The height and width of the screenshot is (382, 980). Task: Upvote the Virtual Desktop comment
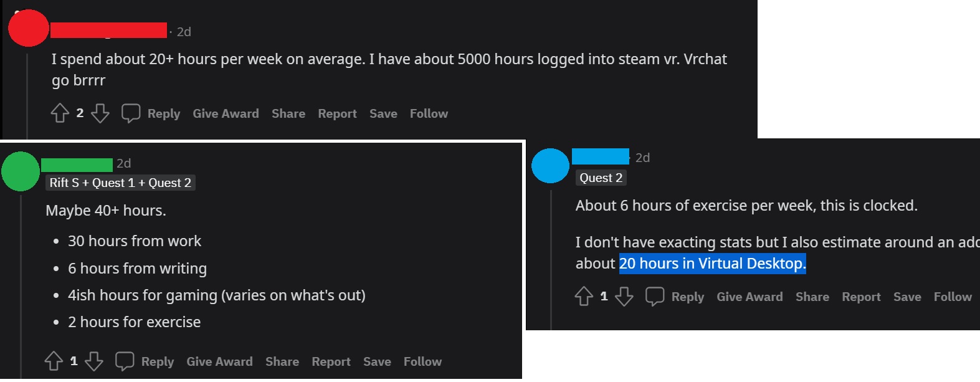tap(584, 297)
